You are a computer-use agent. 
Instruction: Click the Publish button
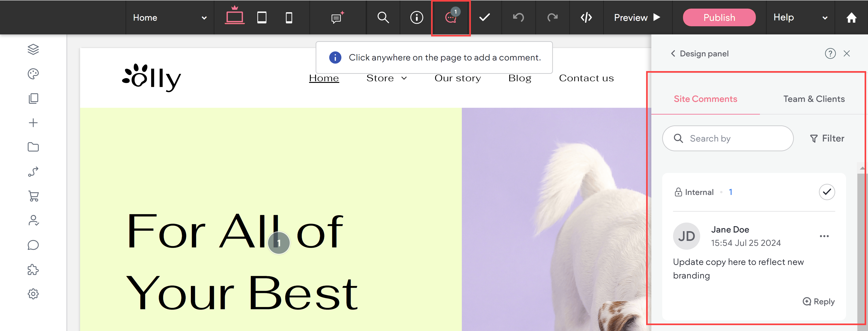[x=719, y=17]
